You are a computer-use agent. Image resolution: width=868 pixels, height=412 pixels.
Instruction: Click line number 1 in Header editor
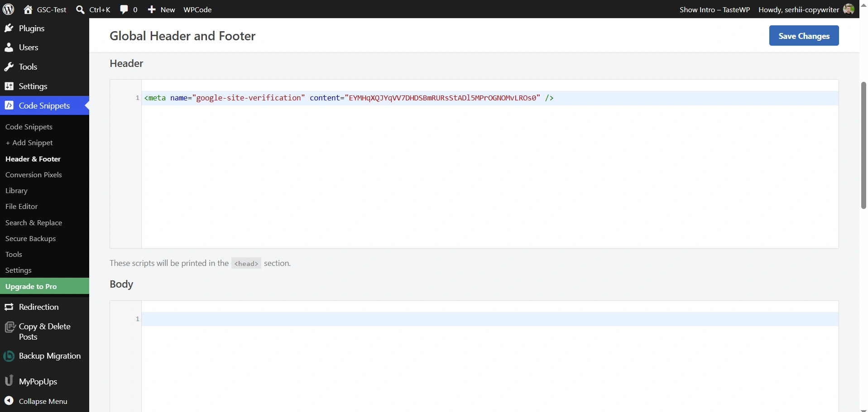pos(137,98)
